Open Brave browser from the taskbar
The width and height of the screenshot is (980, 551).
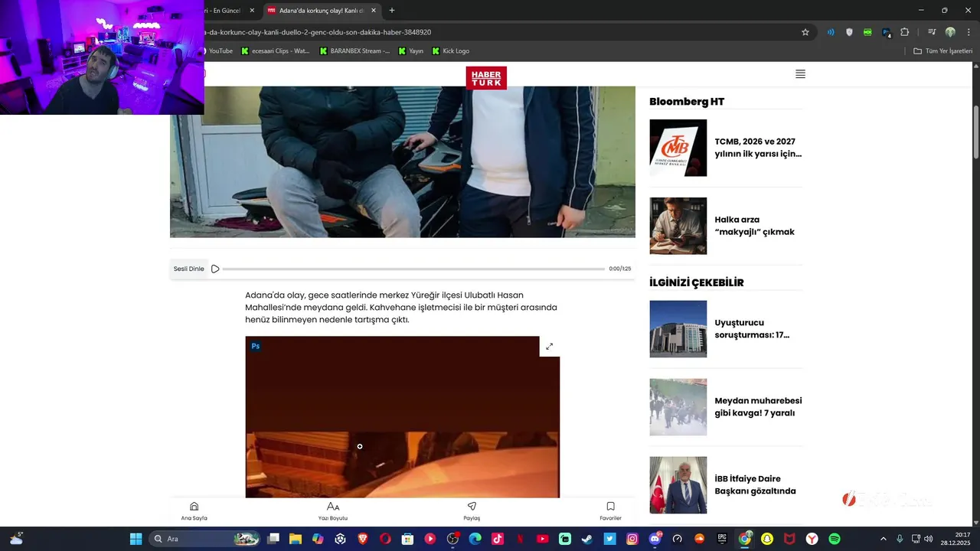pyautogui.click(x=363, y=539)
